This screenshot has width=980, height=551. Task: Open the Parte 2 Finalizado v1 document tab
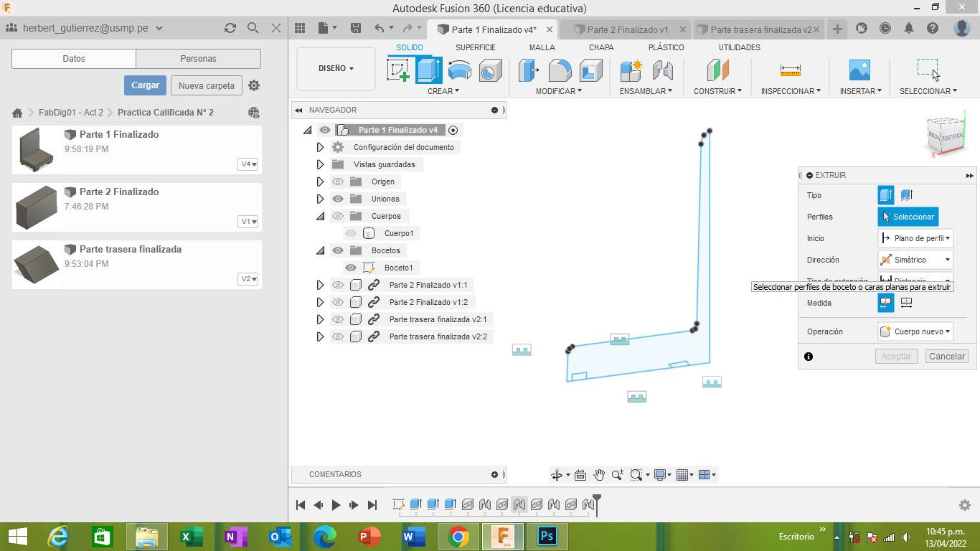(x=626, y=29)
